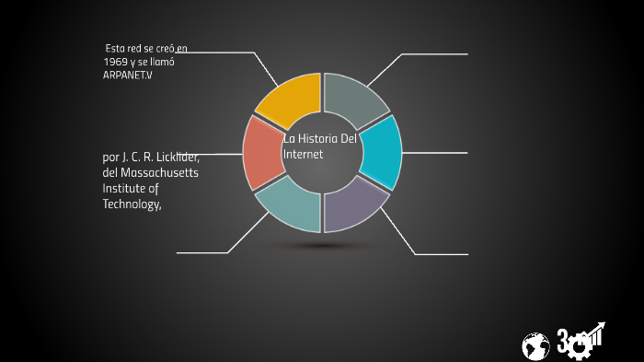Click the text 'Esta red se creó en 1969'

coord(145,62)
